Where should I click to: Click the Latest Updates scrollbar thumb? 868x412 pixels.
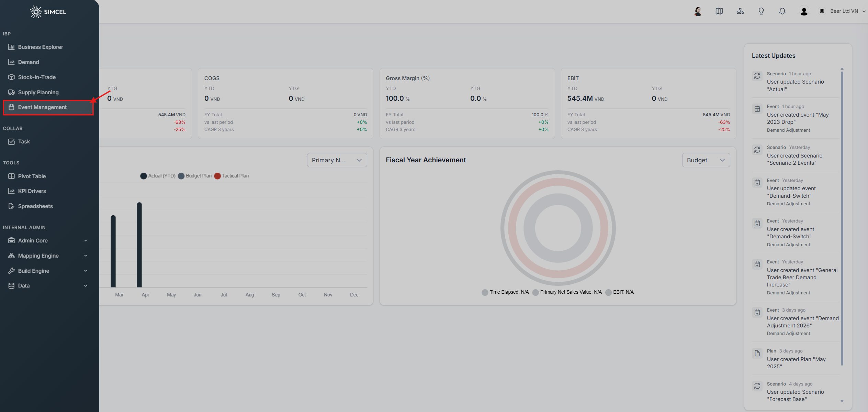842,218
